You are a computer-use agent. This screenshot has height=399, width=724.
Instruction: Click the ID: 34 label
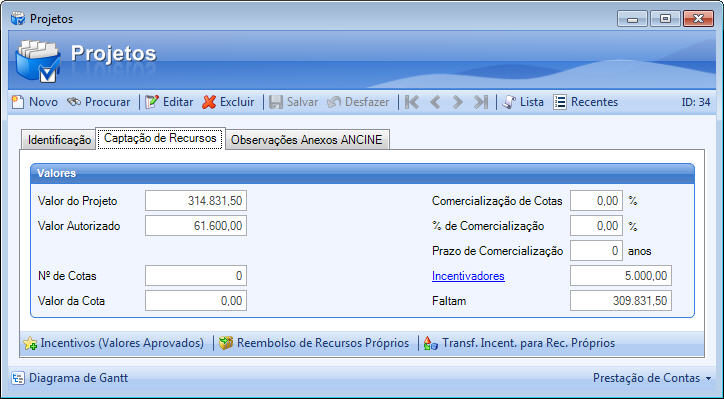coord(696,102)
